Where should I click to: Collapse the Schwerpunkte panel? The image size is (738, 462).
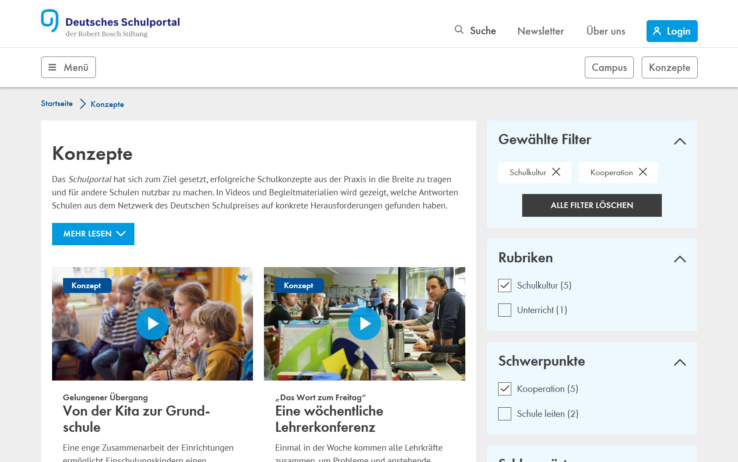pyautogui.click(x=680, y=362)
